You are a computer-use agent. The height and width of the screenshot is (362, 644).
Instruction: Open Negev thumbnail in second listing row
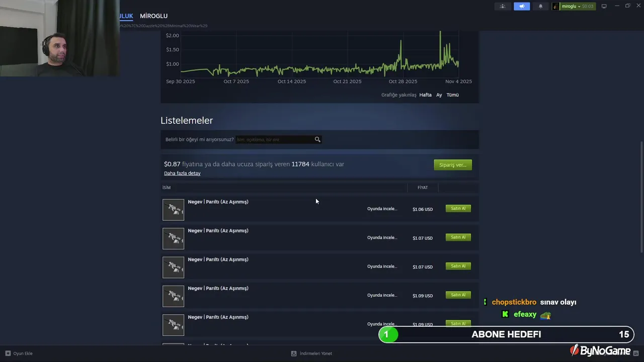173,238
